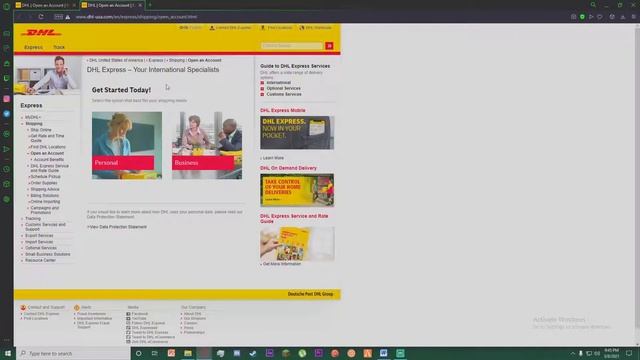Click Learn More under DHL Express Mobile
The width and height of the screenshot is (640, 360).
point(273,158)
